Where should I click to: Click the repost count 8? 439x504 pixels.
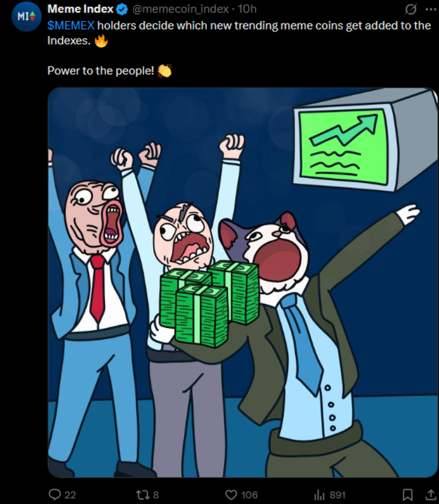point(155,495)
